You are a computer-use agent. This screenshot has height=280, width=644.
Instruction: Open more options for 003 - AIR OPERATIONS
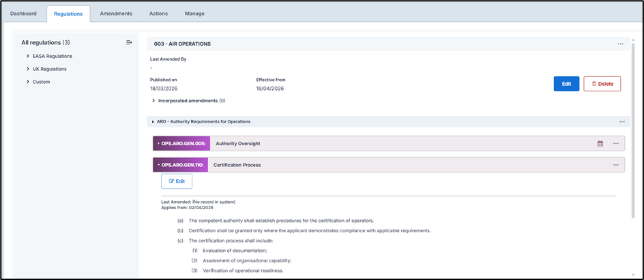(620, 44)
